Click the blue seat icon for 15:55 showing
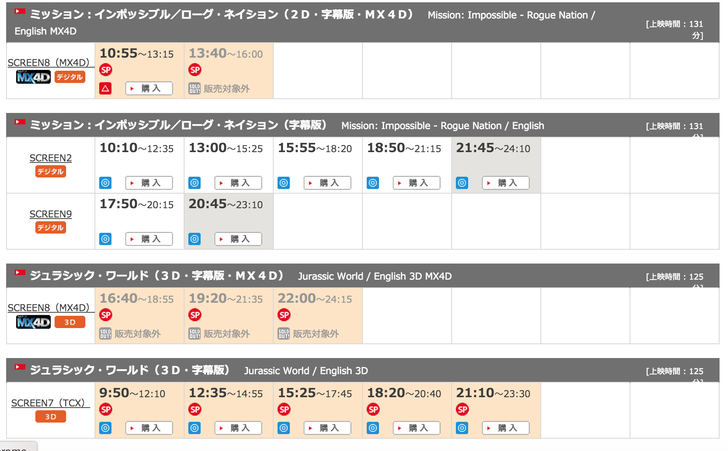 pos(284,183)
